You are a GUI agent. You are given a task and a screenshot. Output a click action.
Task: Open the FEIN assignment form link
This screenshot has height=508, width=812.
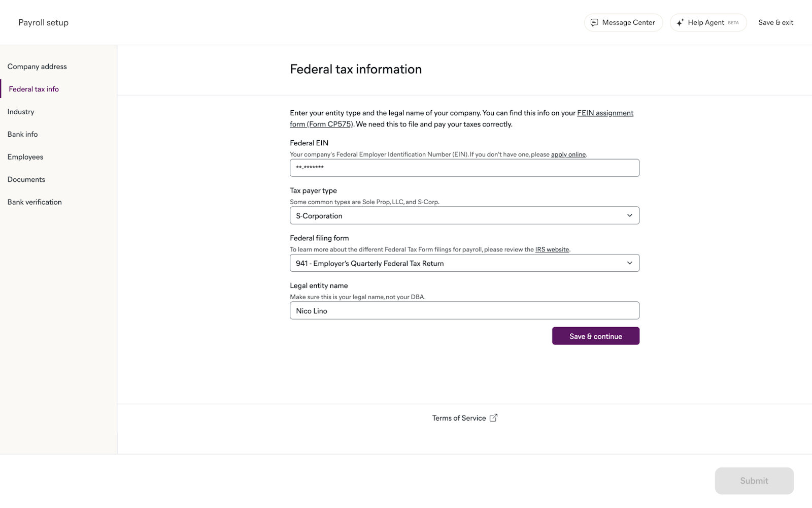[x=605, y=113]
